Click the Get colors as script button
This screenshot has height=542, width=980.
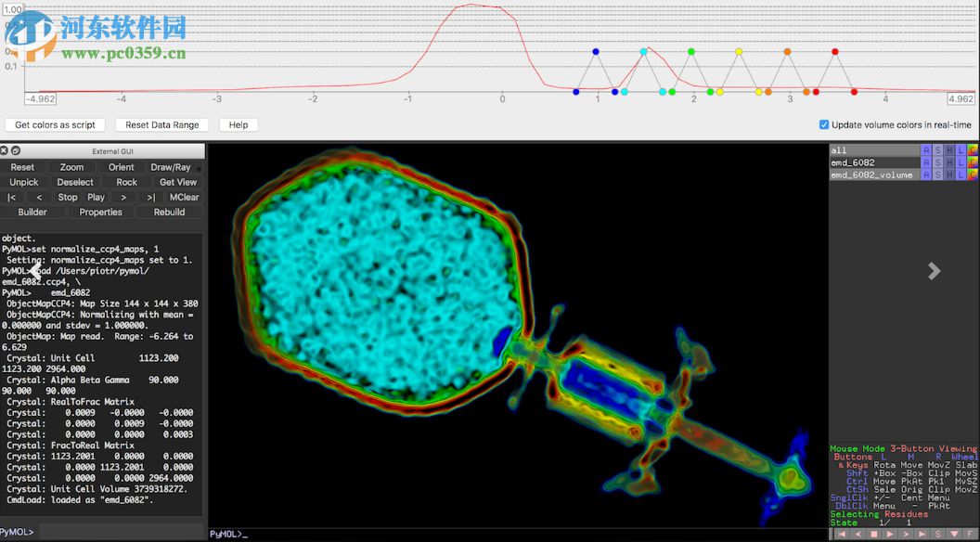click(56, 124)
